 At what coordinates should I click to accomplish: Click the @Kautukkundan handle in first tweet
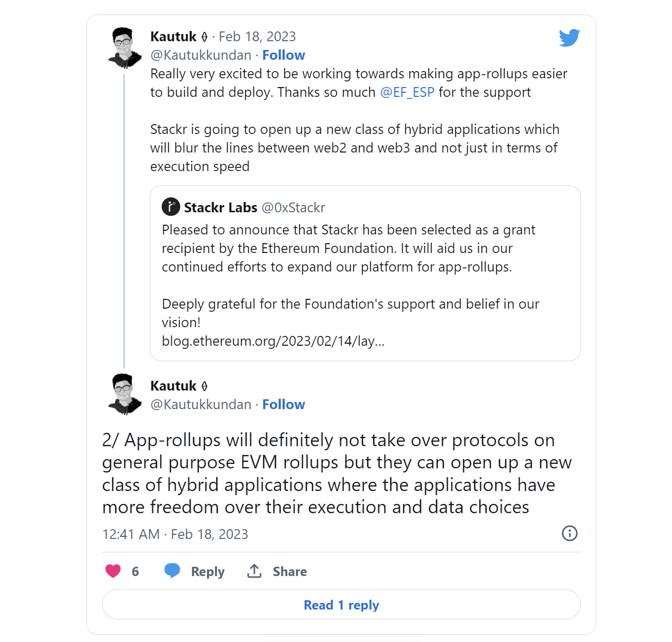[201, 55]
